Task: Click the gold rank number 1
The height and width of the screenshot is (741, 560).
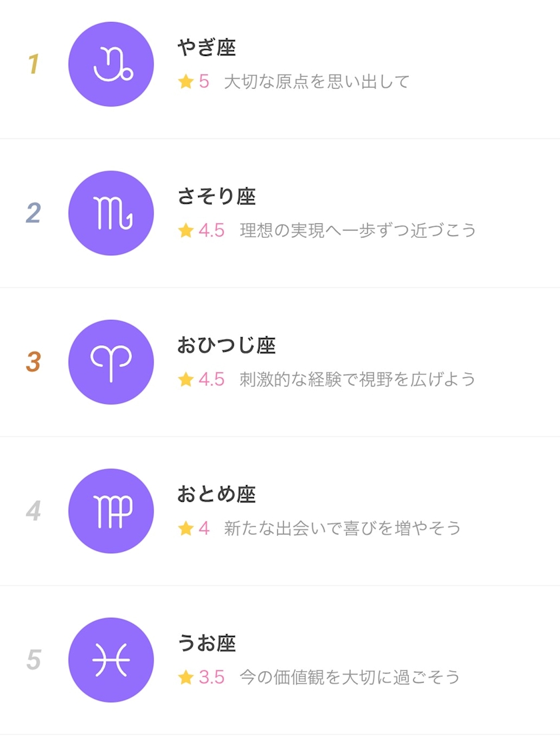Action: (33, 65)
